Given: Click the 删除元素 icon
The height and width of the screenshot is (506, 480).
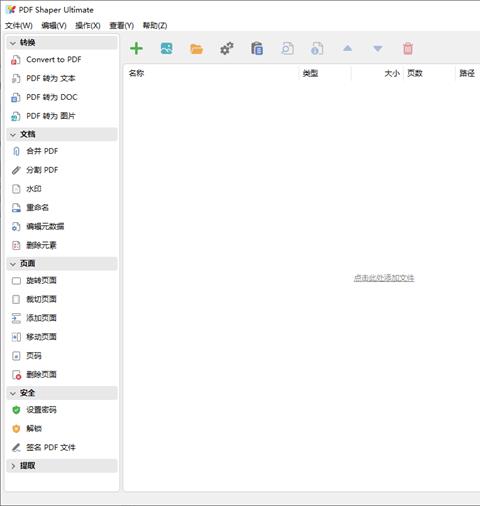Looking at the screenshot, I should coord(16,245).
